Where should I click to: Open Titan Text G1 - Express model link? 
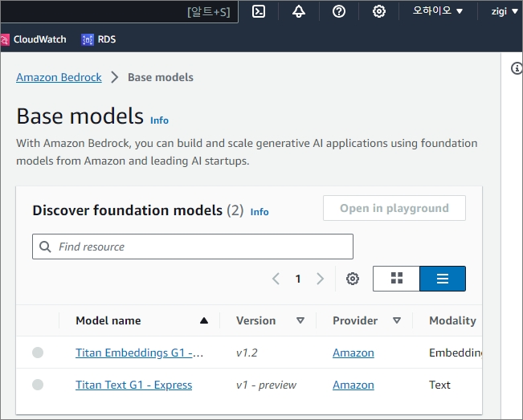point(133,385)
